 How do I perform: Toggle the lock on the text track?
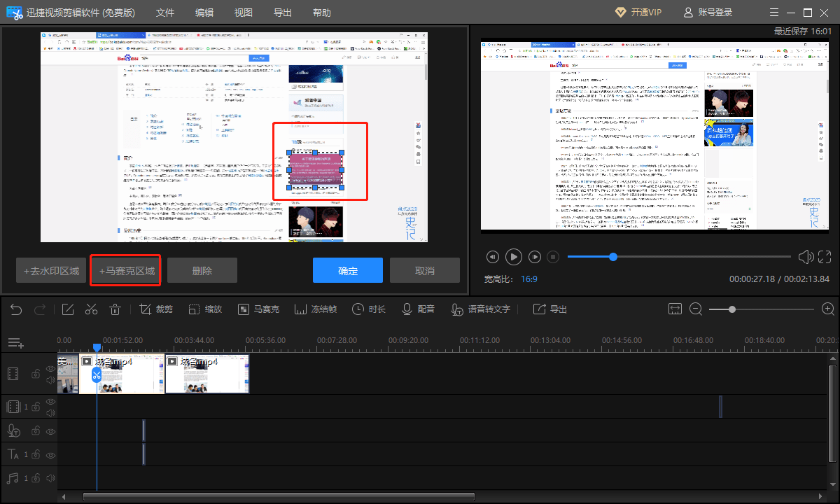tap(35, 455)
